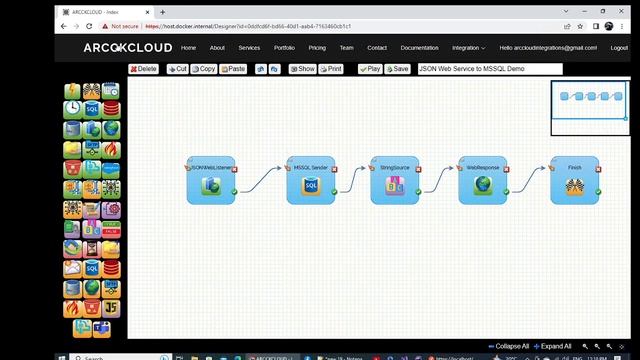Viewport: 640px width, 360px height.
Task: Run the flow with the Play button
Action: click(370, 69)
